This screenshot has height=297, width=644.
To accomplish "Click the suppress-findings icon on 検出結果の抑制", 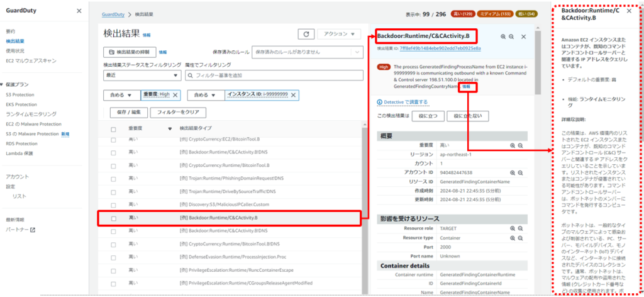I will [x=111, y=52].
